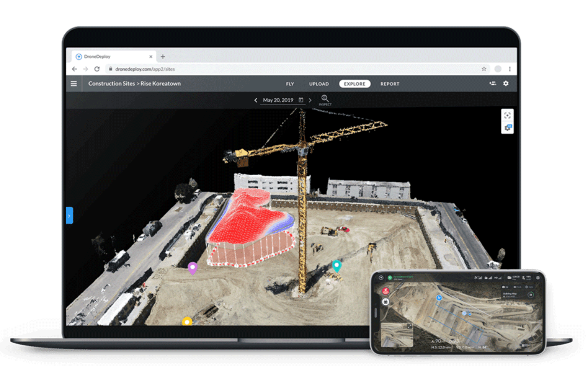Screen dimensions: 588x392
Task: Go back in the browser
Action: coord(74,69)
